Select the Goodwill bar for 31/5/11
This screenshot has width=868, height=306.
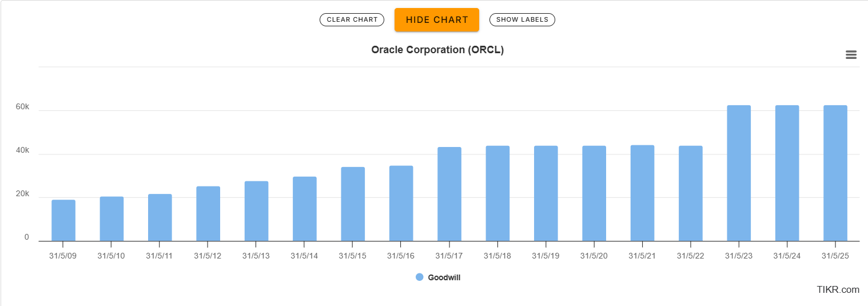coord(160,217)
